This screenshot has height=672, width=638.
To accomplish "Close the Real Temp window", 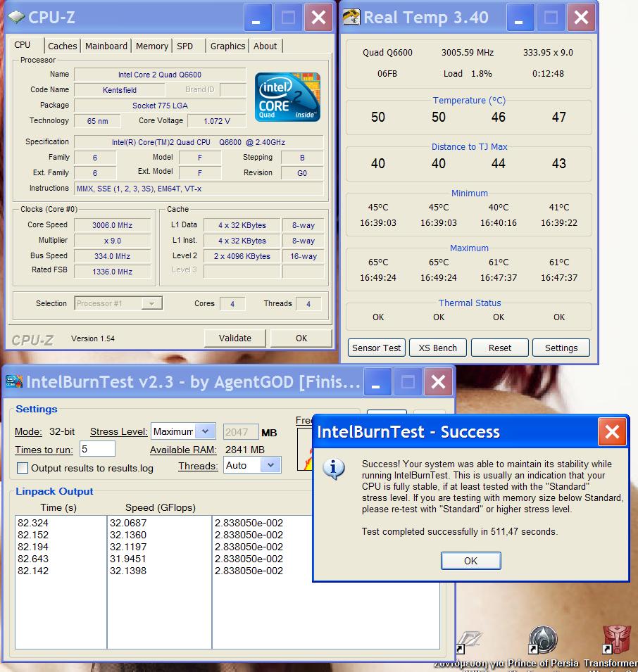I will point(581,18).
